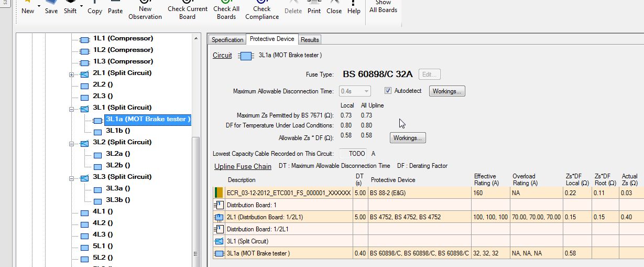Viewport: 644px width, 267px height.
Task: Collapse the 3L3 (Split Circuit) node
Action: (71, 178)
